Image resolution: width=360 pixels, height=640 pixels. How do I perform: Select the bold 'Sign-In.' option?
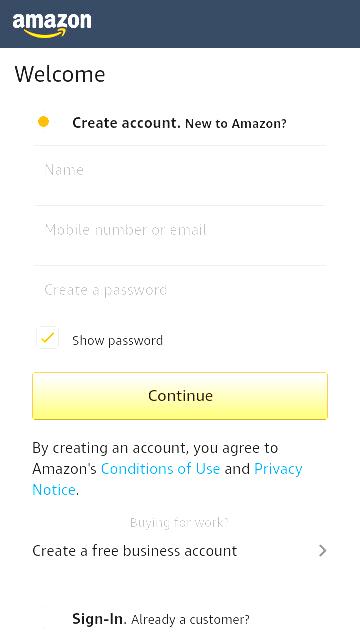point(98,619)
